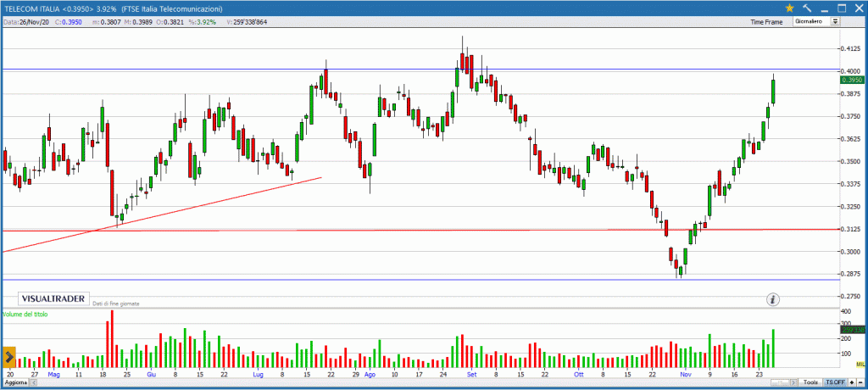
Task: Click the yellow MIL volume unit label
Action: [x=860, y=364]
